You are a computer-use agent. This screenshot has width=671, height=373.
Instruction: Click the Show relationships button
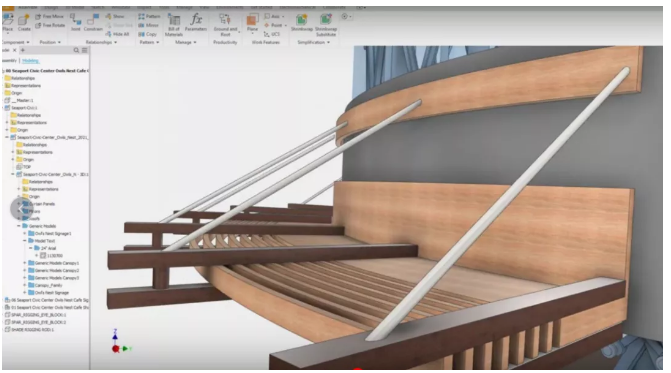(115, 16)
